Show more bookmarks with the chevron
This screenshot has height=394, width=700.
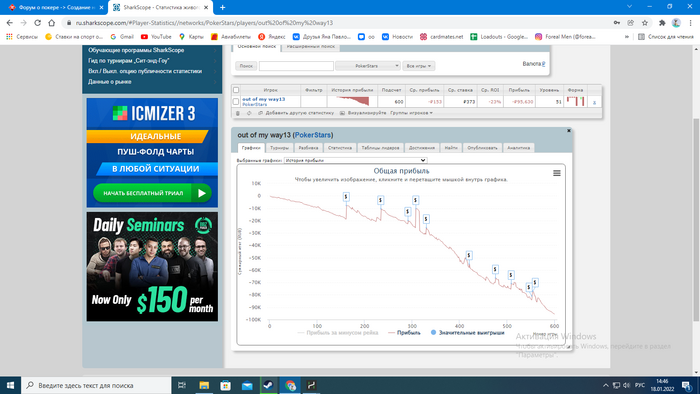[x=627, y=37]
